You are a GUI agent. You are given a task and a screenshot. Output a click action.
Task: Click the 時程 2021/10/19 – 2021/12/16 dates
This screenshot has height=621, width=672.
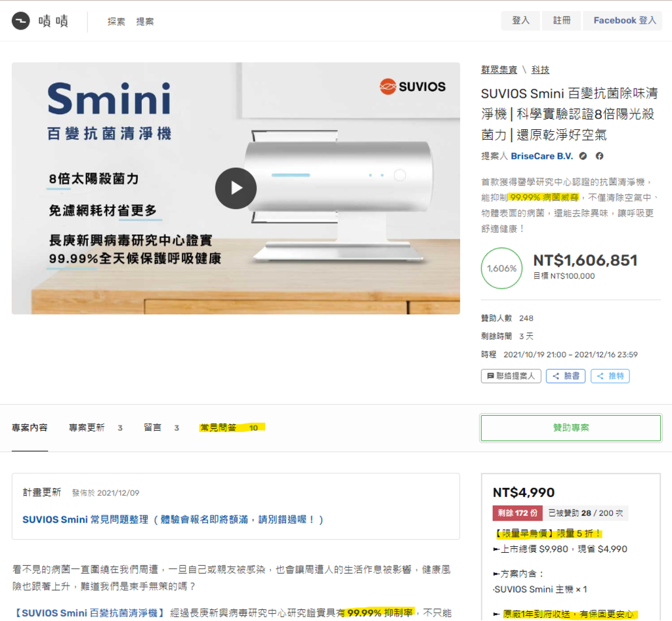(559, 355)
